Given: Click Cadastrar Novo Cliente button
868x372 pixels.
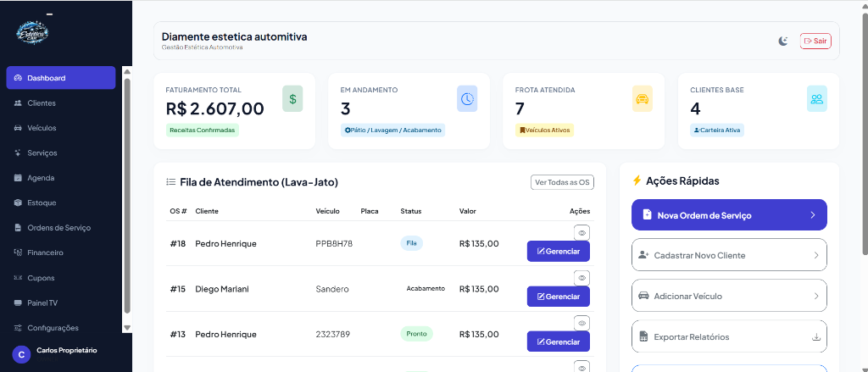Looking at the screenshot, I should (729, 255).
